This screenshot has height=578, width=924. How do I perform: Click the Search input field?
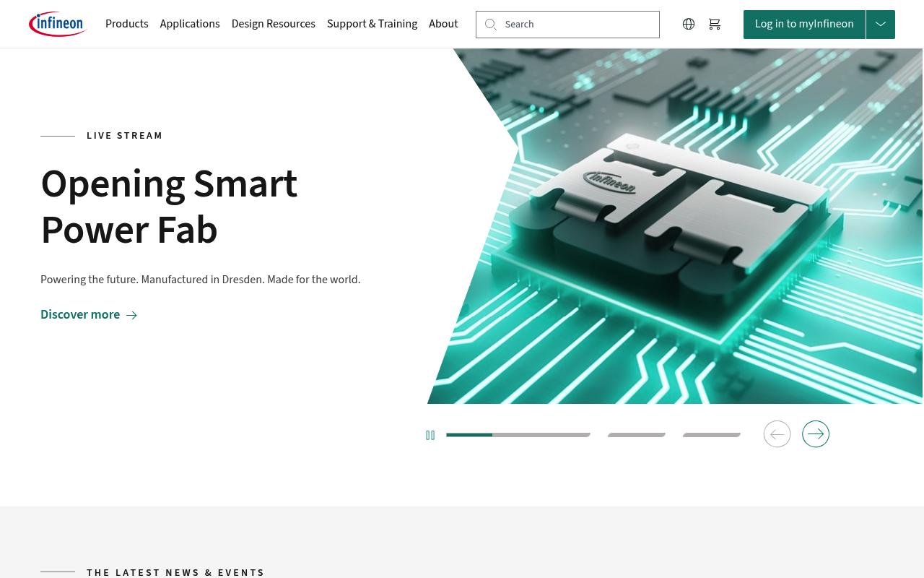[567, 25]
